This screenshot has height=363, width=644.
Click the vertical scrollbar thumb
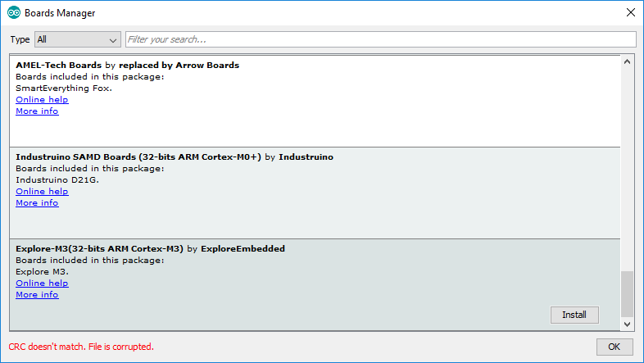[627, 294]
